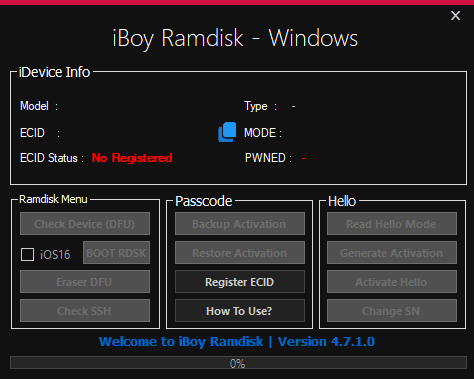Click the blue copy ECID icon
The width and height of the screenshot is (474, 379).
[x=227, y=132]
